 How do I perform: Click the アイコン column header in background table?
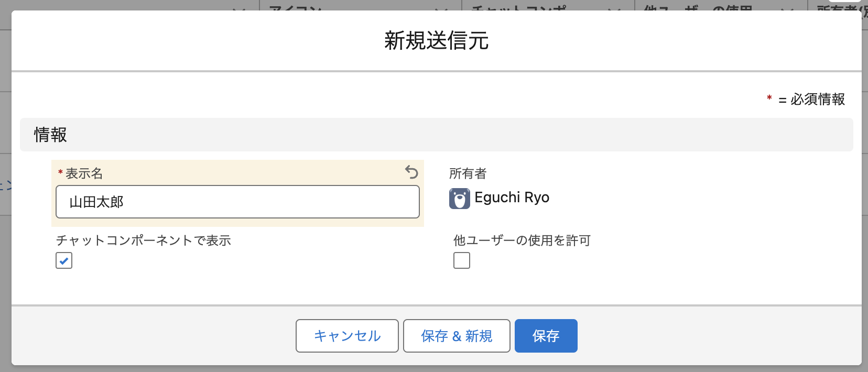(295, 8)
